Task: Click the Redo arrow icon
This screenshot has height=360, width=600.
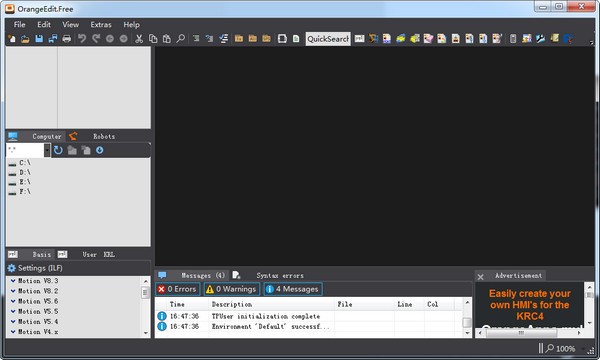Action: (96, 39)
